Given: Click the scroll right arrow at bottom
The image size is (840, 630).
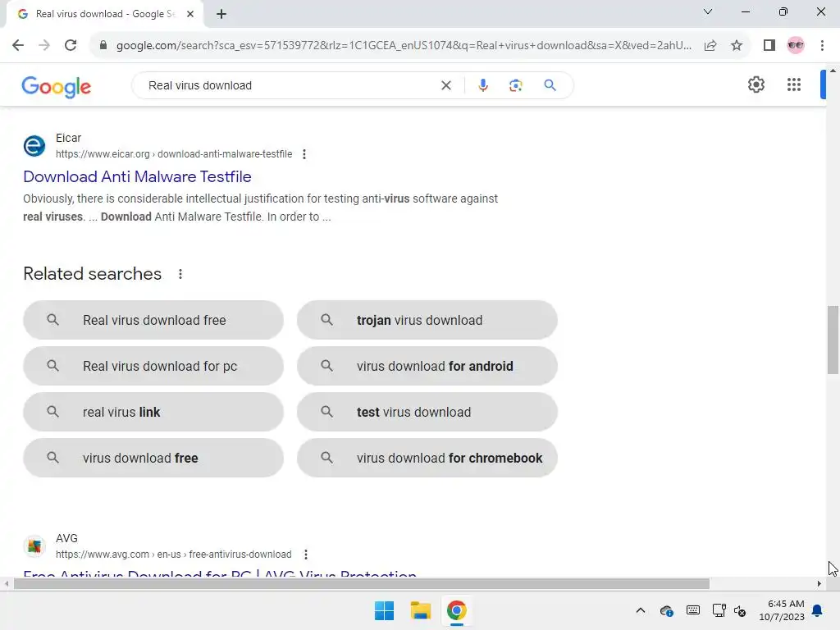Looking at the screenshot, I should click(x=819, y=584).
